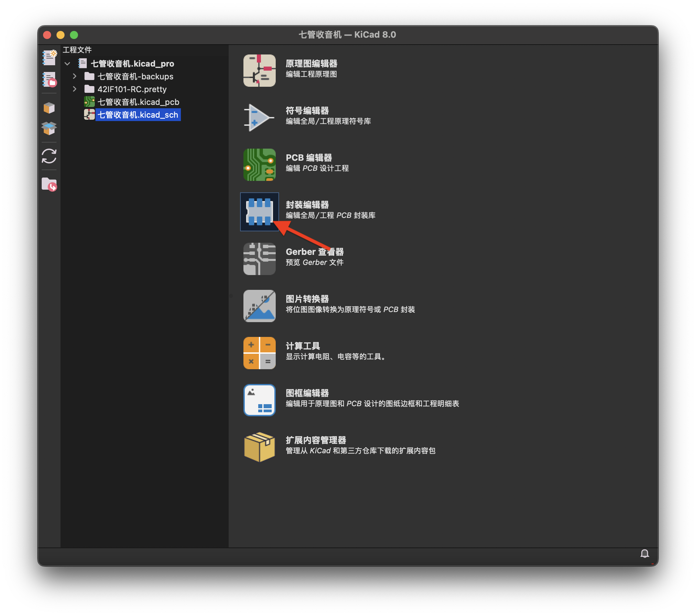The width and height of the screenshot is (696, 616).
Task: Click the 图片转换器 title text
Action: pos(307,299)
